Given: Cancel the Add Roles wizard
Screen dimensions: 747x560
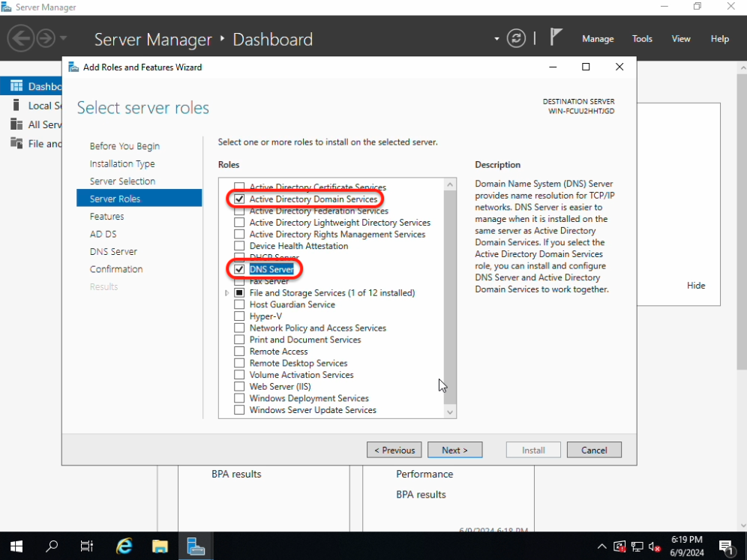Looking at the screenshot, I should point(593,450).
